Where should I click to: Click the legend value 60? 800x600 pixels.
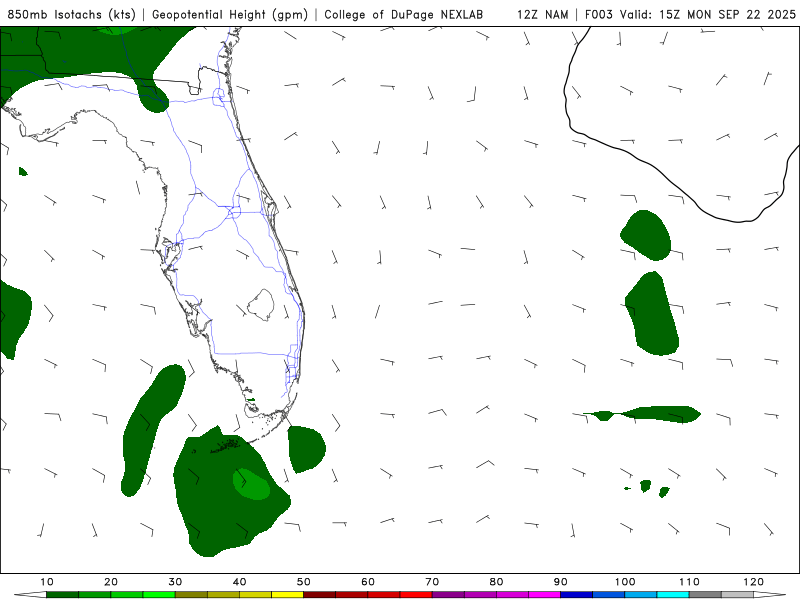click(x=368, y=582)
